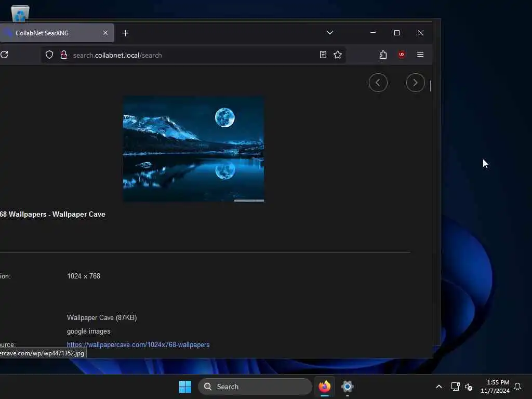Open the notifications bell icon

click(x=517, y=387)
